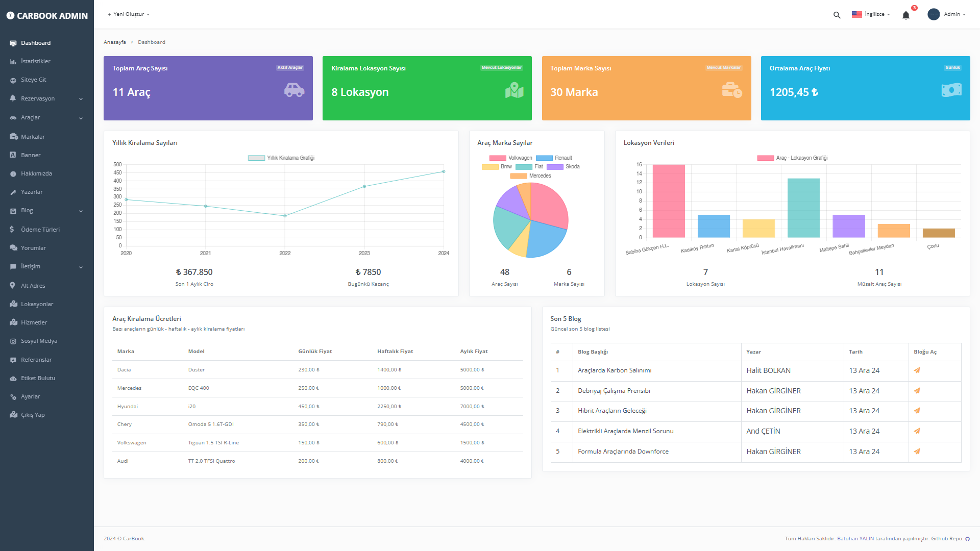Click author Halit BOLKAN in blog table
Viewport: 980px width, 551px height.
[x=768, y=371]
